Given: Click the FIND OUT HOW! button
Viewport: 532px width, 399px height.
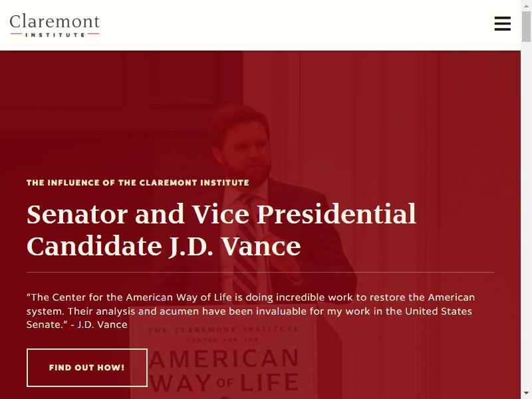Looking at the screenshot, I should pos(87,368).
